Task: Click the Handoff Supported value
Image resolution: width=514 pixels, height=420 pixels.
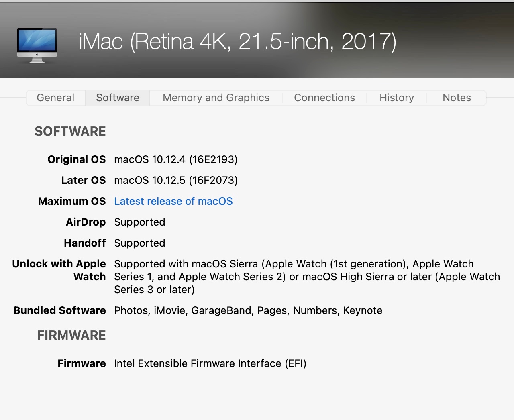Action: (140, 243)
